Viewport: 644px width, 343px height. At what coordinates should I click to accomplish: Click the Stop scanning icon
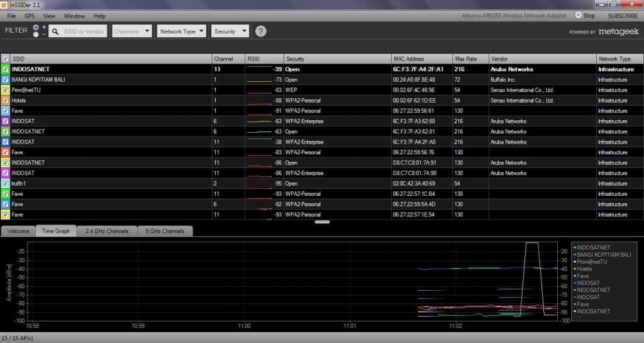tap(579, 15)
